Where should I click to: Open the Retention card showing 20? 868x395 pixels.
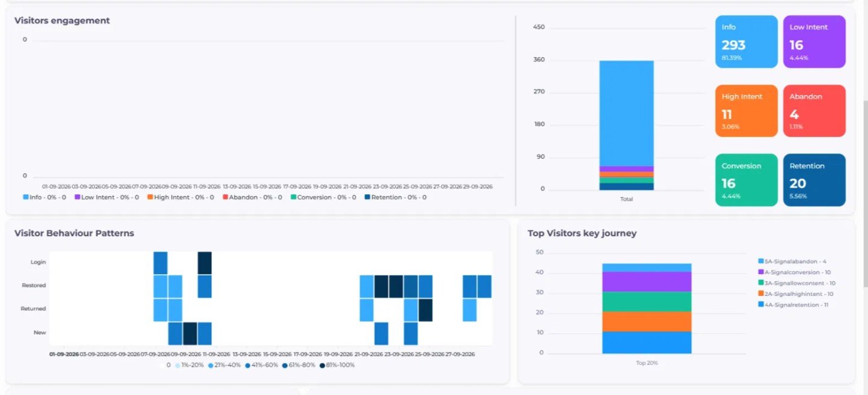pyautogui.click(x=814, y=180)
